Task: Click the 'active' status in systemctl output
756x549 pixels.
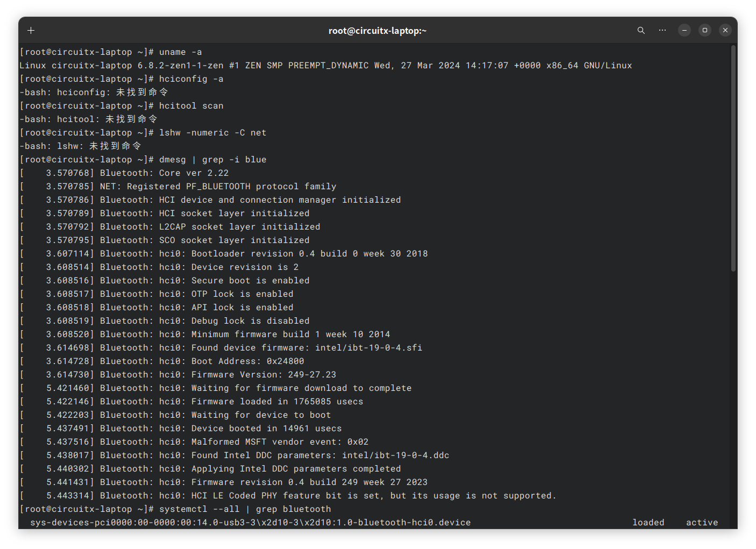Action: (702, 523)
